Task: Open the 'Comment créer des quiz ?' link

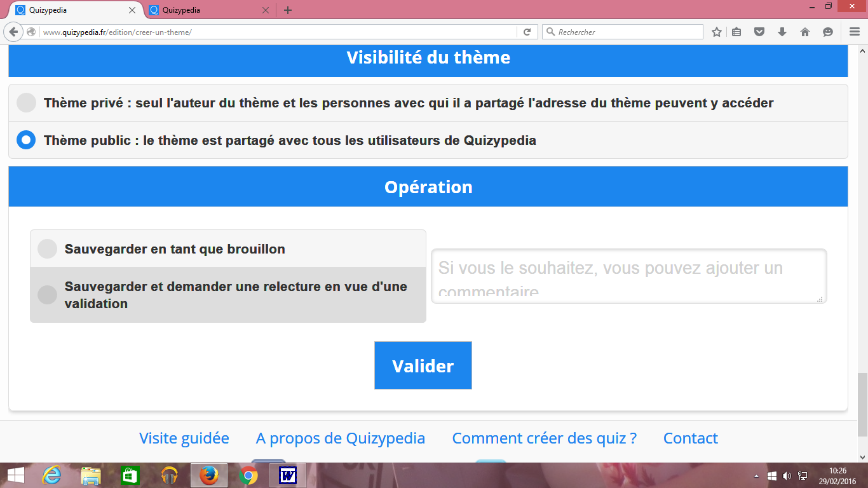Action: 544,438
